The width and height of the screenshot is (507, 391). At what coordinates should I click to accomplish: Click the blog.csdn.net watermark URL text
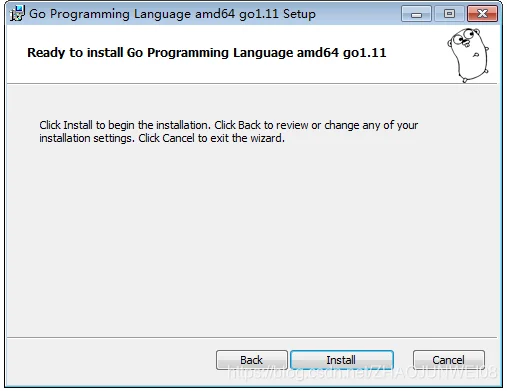362,373
